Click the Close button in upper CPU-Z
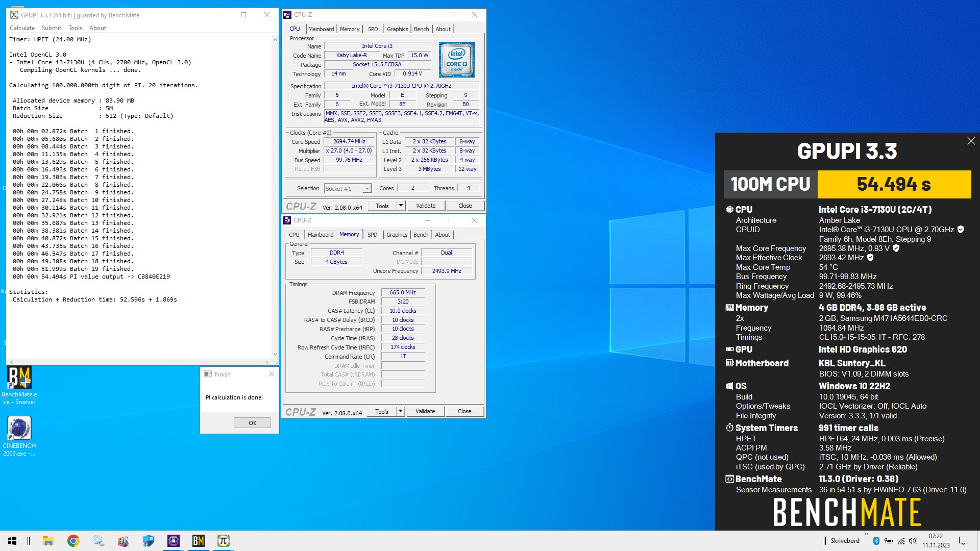The image size is (980, 551). point(465,206)
